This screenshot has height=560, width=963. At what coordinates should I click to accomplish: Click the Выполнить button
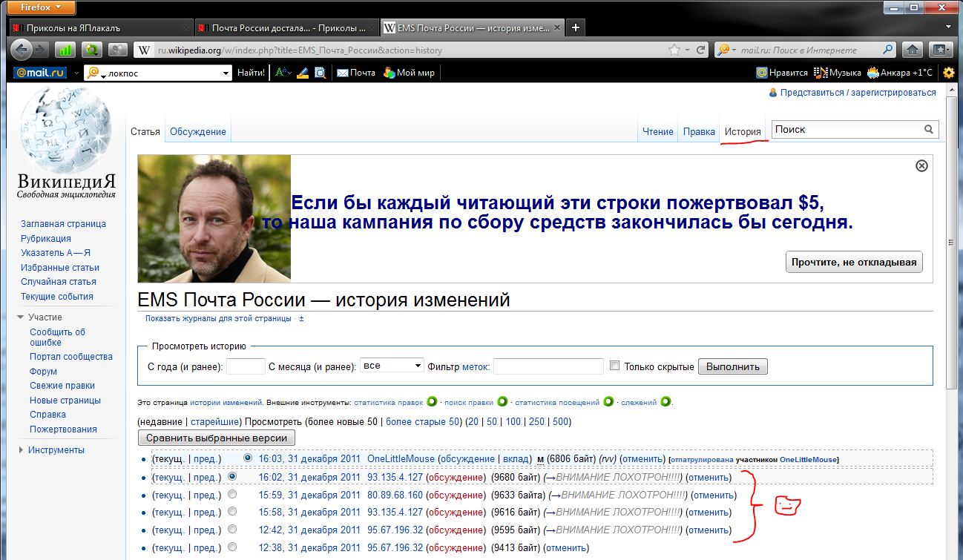733,366
